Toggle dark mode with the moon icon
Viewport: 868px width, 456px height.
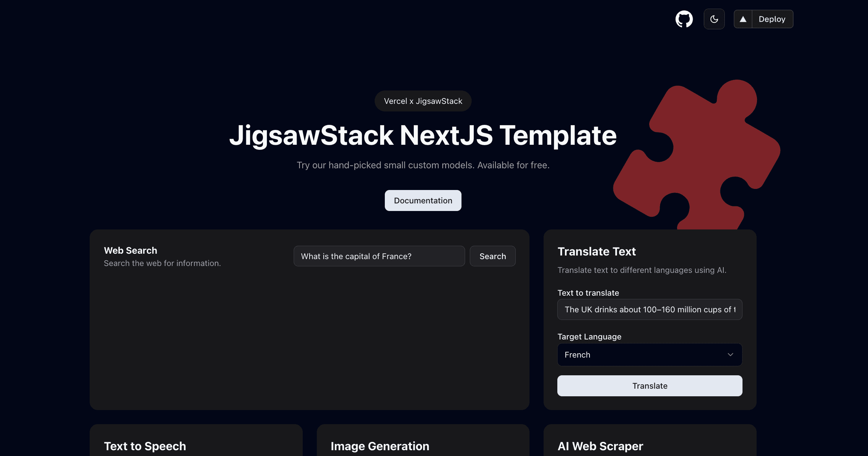(714, 19)
